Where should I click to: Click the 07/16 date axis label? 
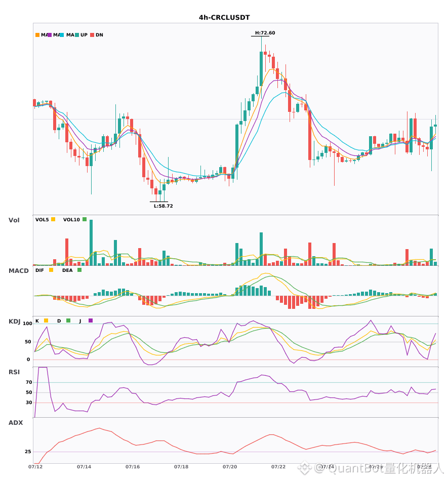[133, 467]
